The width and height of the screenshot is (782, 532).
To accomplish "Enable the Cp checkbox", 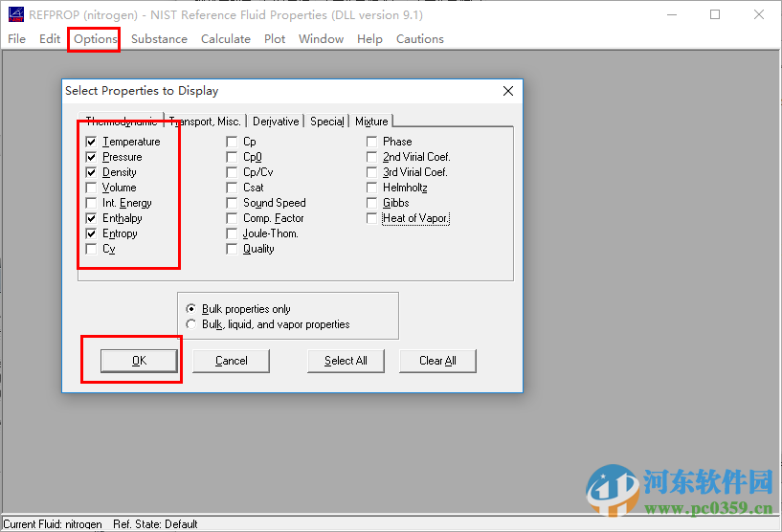I will (232, 142).
